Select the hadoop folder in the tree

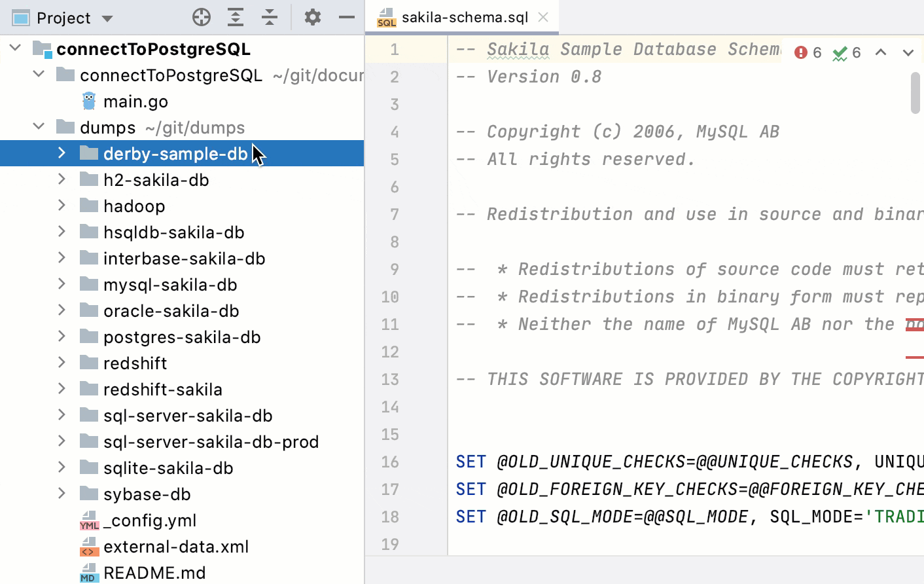point(134,206)
